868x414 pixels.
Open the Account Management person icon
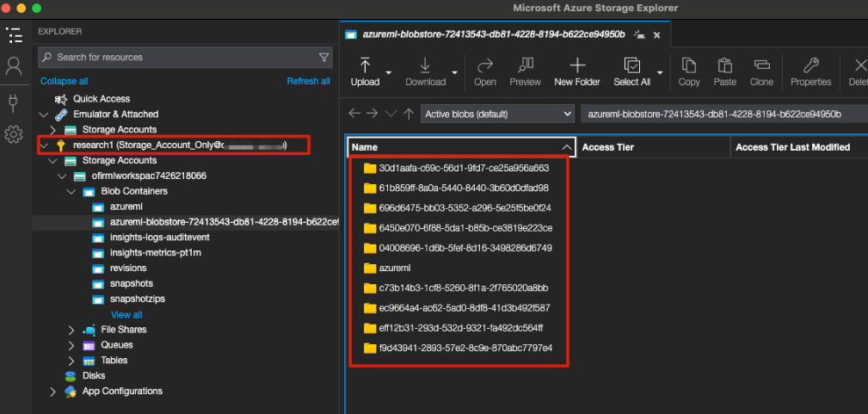coord(14,66)
